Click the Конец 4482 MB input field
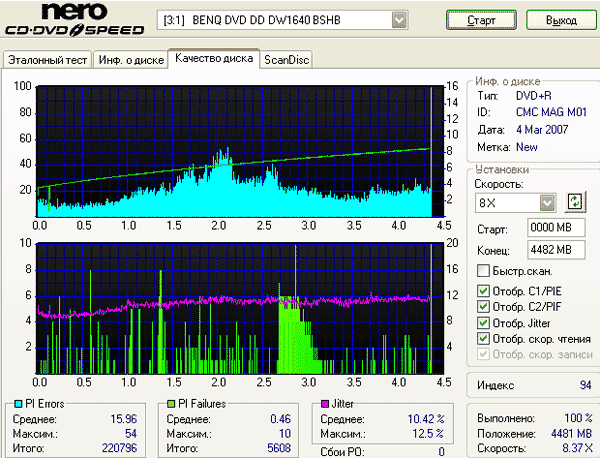The width and height of the screenshot is (600, 458). 556,250
